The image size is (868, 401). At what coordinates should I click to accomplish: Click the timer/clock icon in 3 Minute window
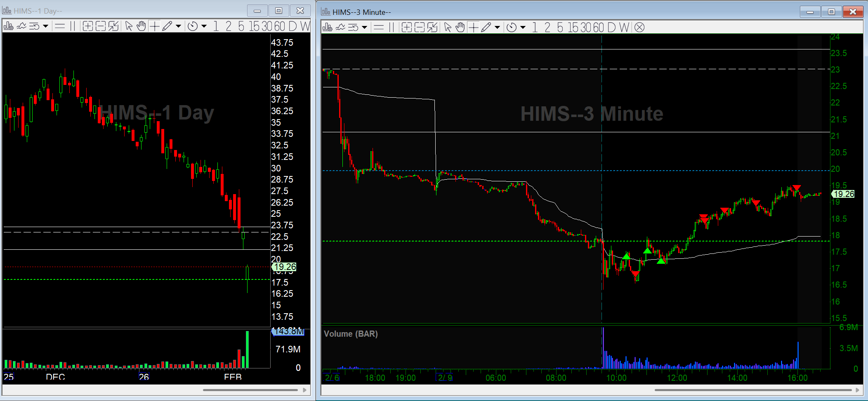(x=512, y=27)
